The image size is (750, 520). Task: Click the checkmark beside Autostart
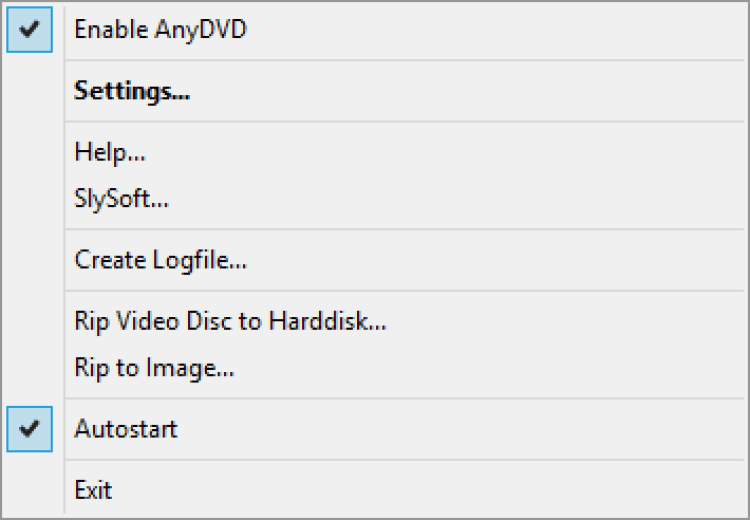pyautogui.click(x=29, y=430)
